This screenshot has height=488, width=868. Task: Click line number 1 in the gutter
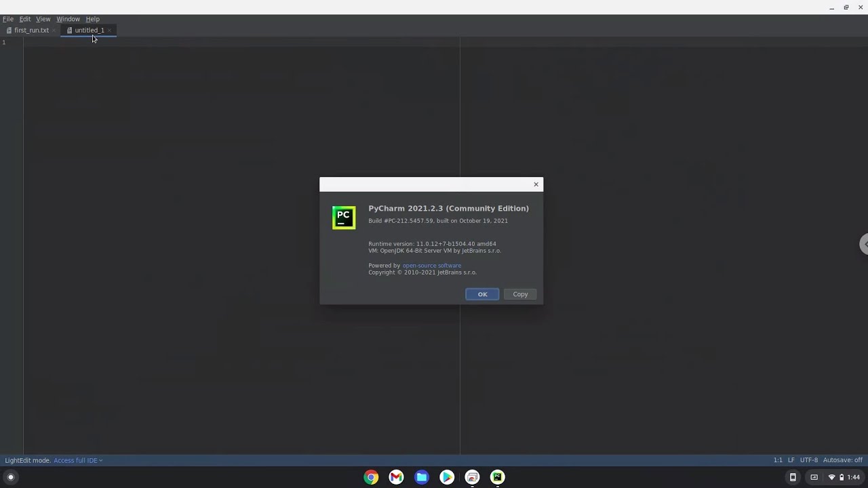click(x=3, y=43)
